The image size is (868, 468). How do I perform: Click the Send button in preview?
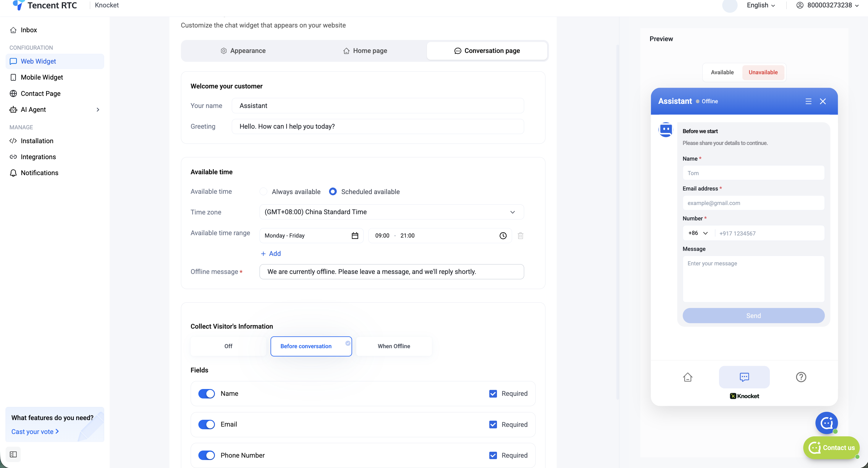(753, 316)
